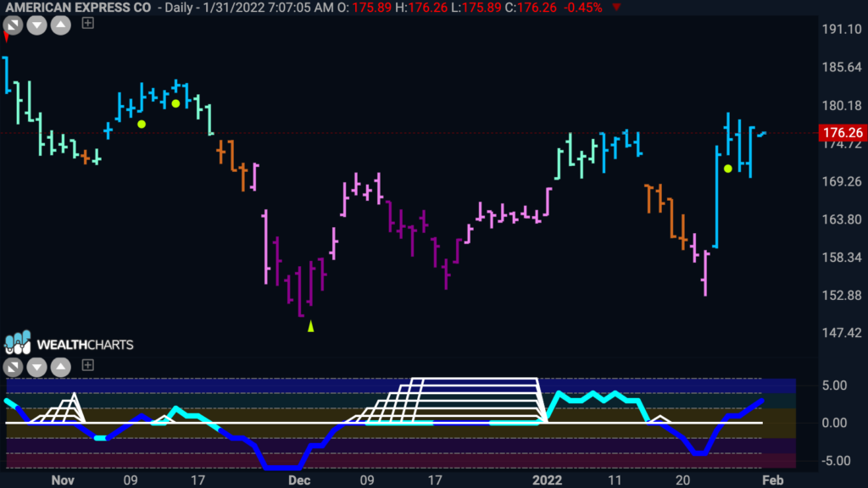Click the close value C: 176.26 in header
Viewport: 868px width, 488px height.
(531, 8)
